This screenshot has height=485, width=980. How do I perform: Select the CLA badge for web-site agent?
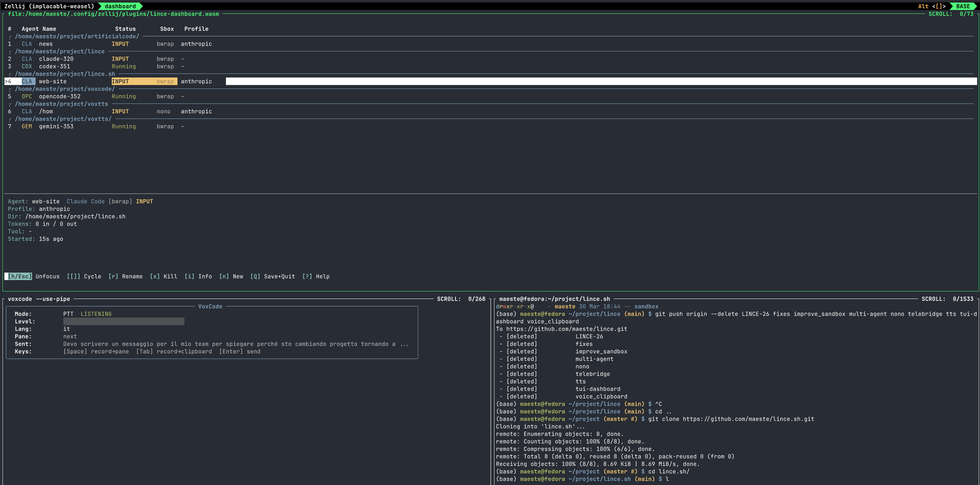(x=26, y=81)
